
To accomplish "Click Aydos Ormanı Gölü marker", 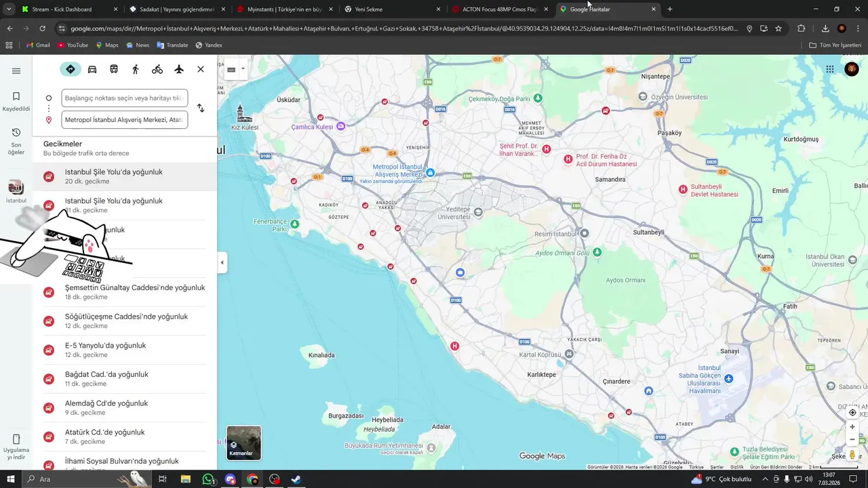I will [x=597, y=252].
